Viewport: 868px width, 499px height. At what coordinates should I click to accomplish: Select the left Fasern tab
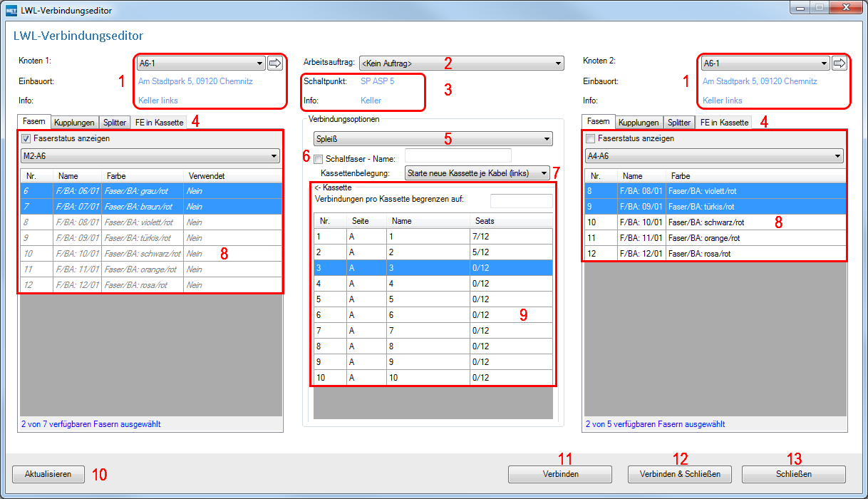(x=35, y=121)
